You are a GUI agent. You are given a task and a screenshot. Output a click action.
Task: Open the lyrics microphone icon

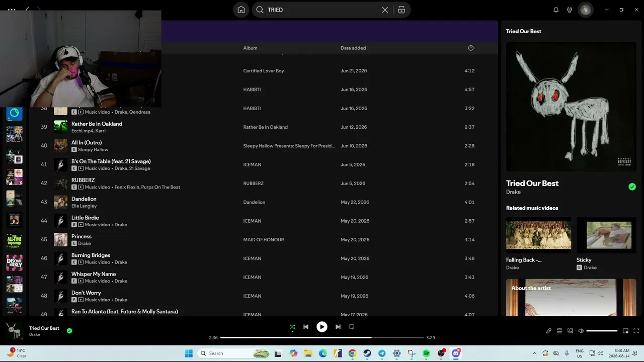(x=548, y=331)
